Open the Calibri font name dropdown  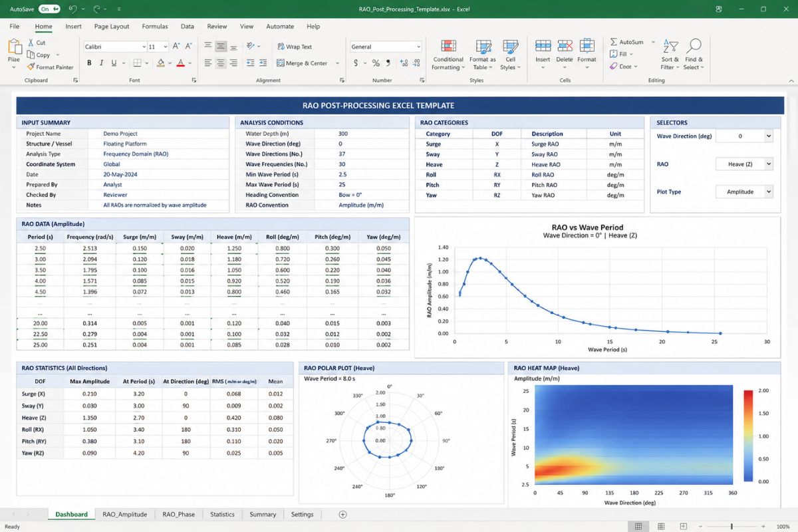(x=115, y=47)
